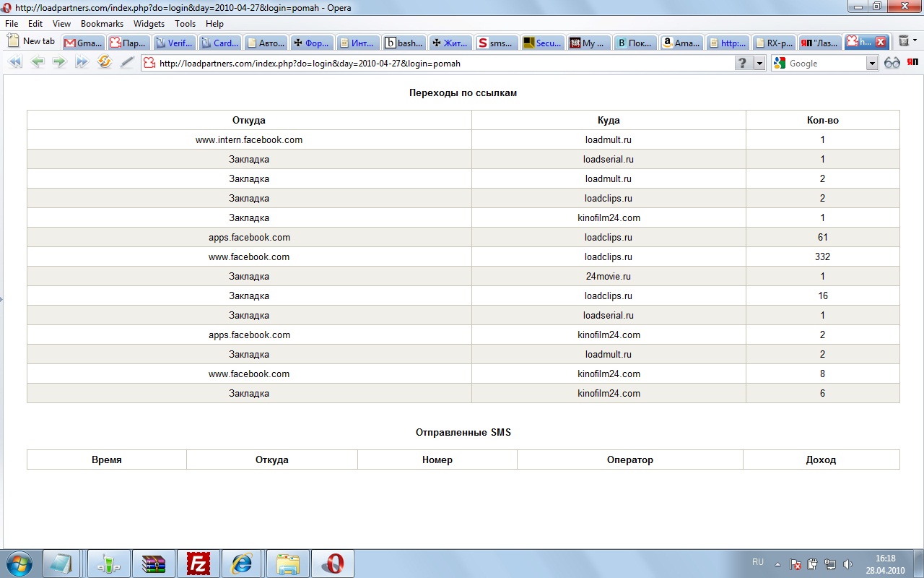Switch to the "Лаз... tab
924x578 pixels.
819,43
